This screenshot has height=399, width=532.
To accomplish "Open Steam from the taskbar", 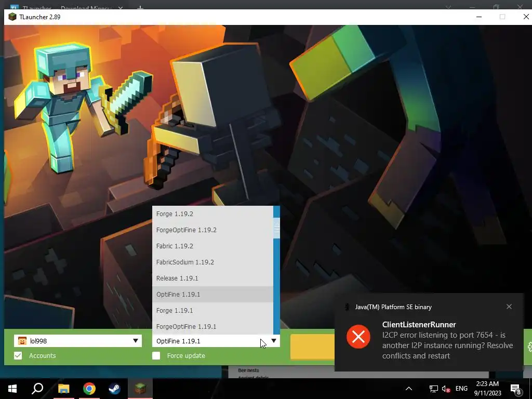I will click(115, 389).
